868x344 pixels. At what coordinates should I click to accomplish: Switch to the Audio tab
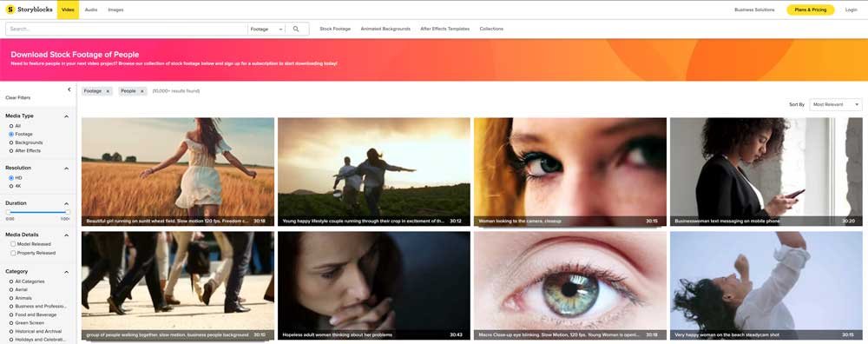click(91, 10)
